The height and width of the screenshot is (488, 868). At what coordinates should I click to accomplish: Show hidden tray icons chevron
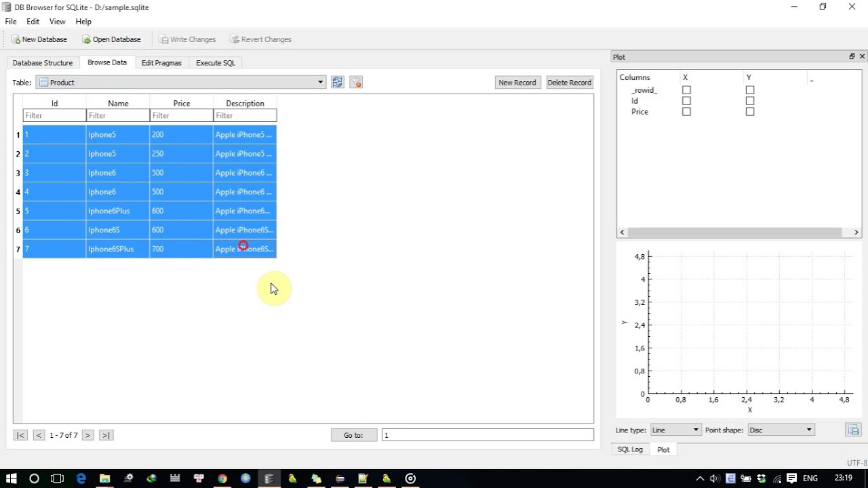701,479
